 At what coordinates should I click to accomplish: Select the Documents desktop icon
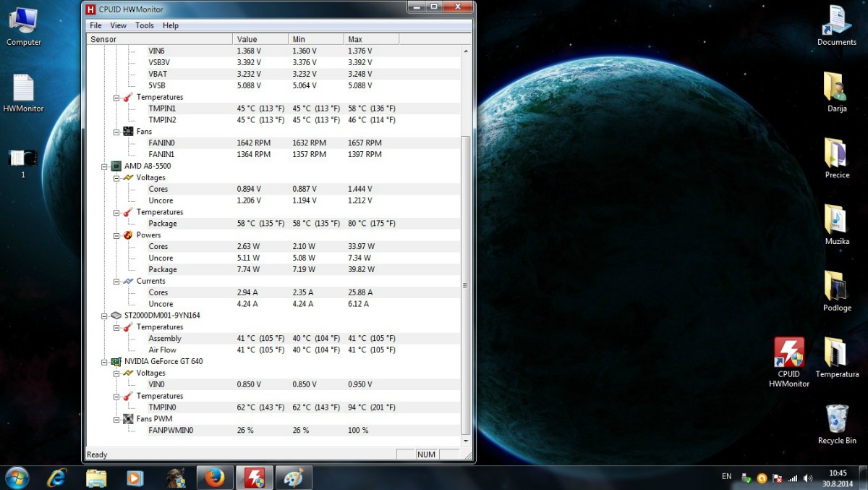(x=837, y=26)
